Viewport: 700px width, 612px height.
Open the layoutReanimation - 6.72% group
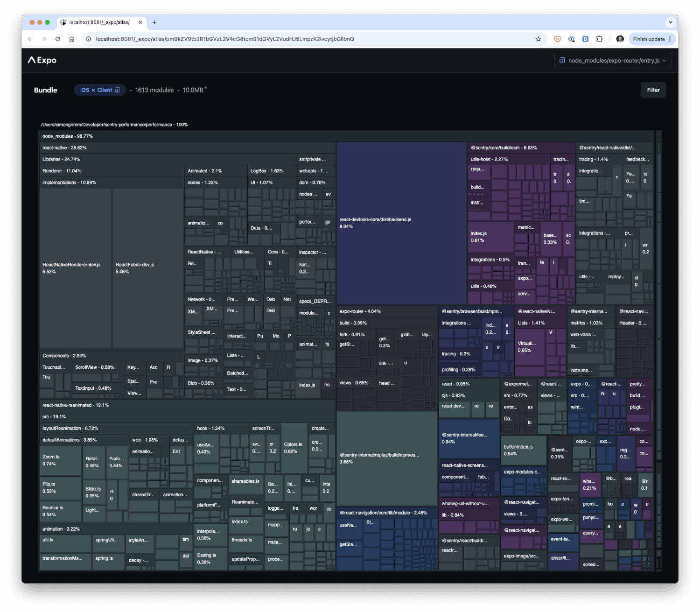tap(116, 429)
